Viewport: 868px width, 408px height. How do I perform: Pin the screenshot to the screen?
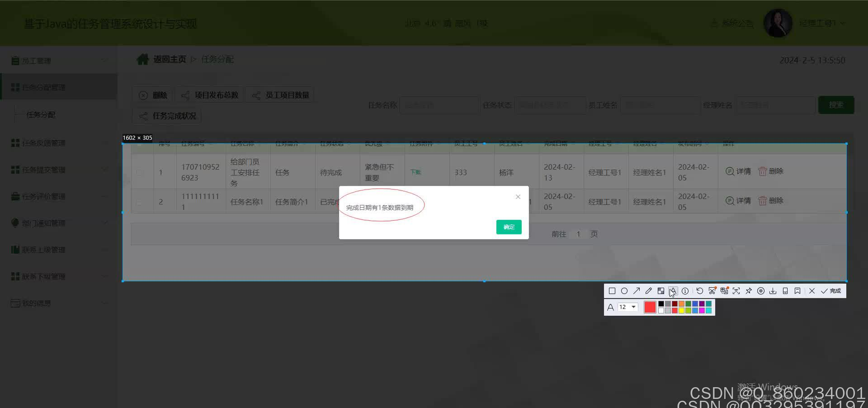pyautogui.click(x=749, y=291)
